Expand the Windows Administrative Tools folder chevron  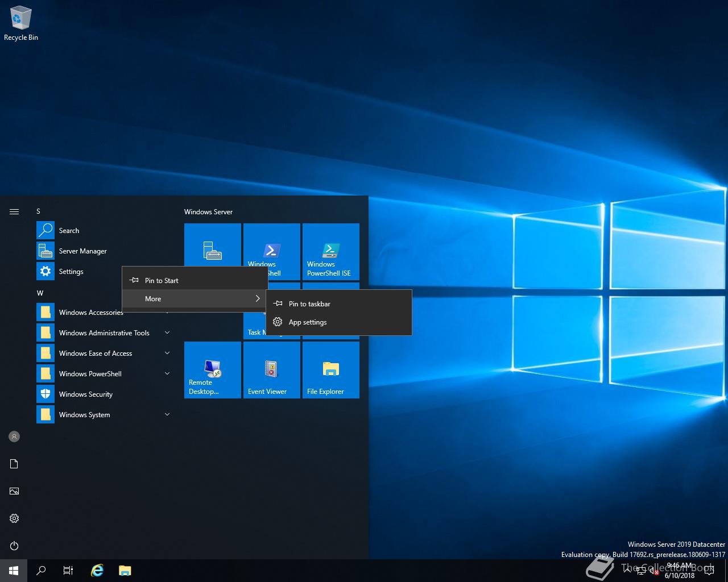167,332
